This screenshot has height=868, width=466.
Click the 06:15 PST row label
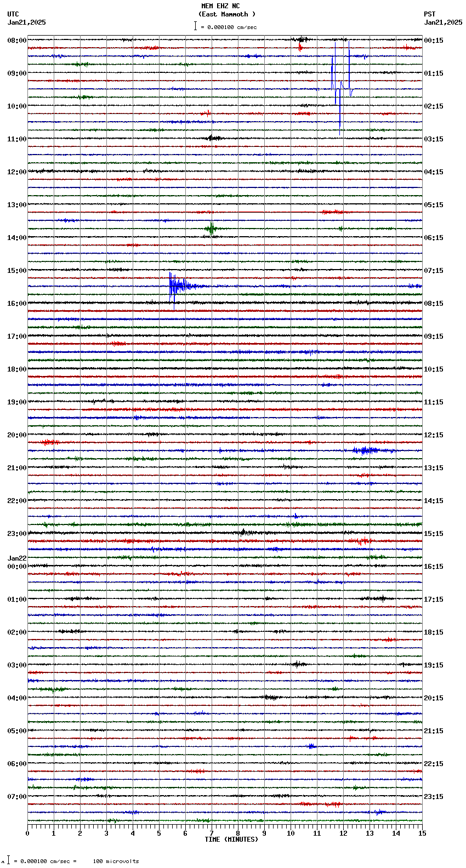(434, 238)
